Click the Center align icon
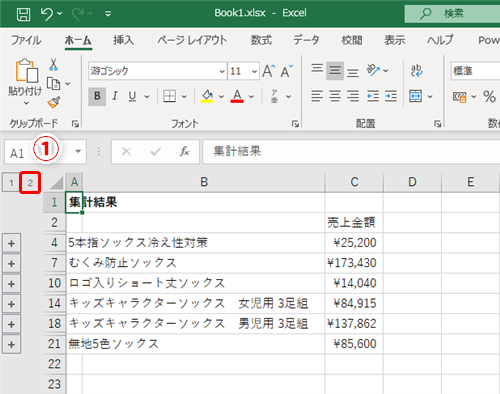 tap(335, 96)
